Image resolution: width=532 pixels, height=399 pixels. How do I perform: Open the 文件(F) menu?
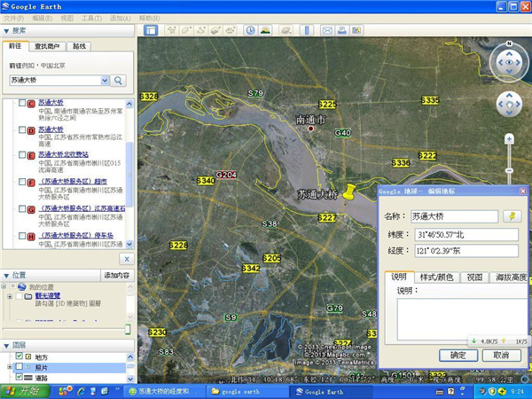coord(14,18)
